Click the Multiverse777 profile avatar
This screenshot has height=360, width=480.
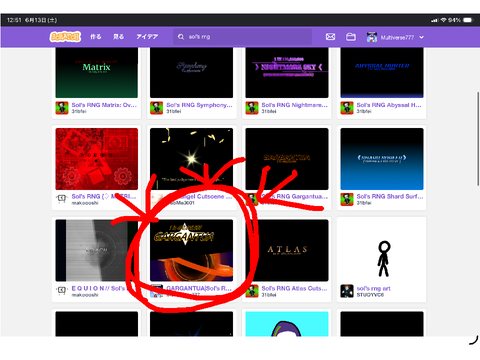(x=372, y=37)
